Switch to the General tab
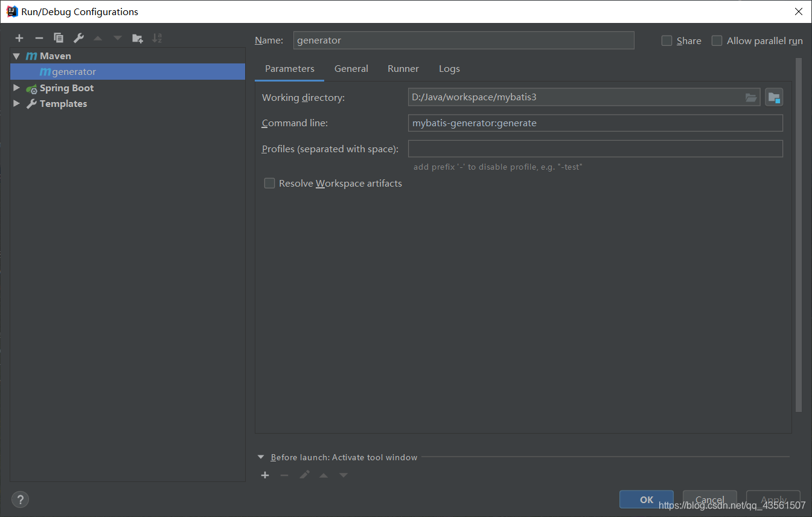The image size is (812, 517). [351, 68]
